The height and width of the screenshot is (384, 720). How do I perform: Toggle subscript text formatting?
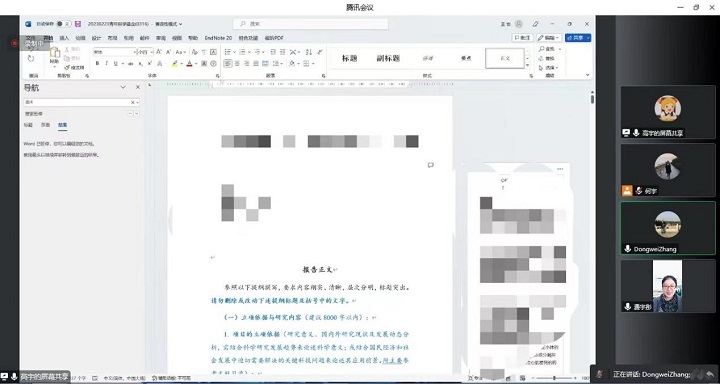pos(140,64)
